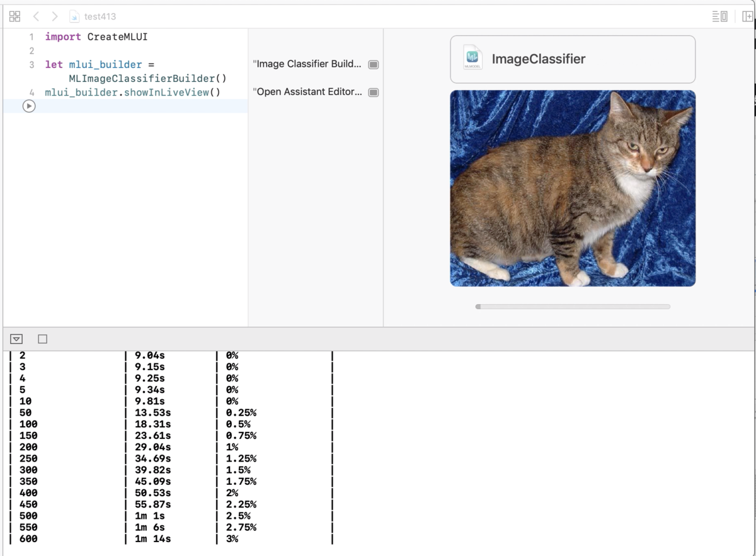Click the MLMODEL file icon
The image size is (756, 556).
click(x=472, y=57)
